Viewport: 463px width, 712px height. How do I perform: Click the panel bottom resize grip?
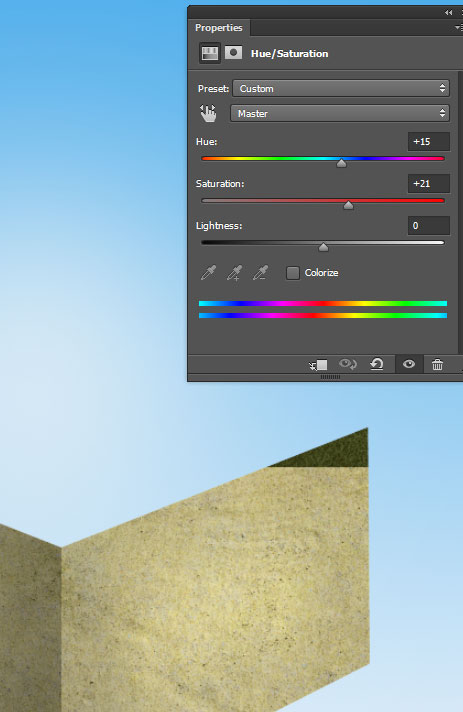pyautogui.click(x=330, y=377)
